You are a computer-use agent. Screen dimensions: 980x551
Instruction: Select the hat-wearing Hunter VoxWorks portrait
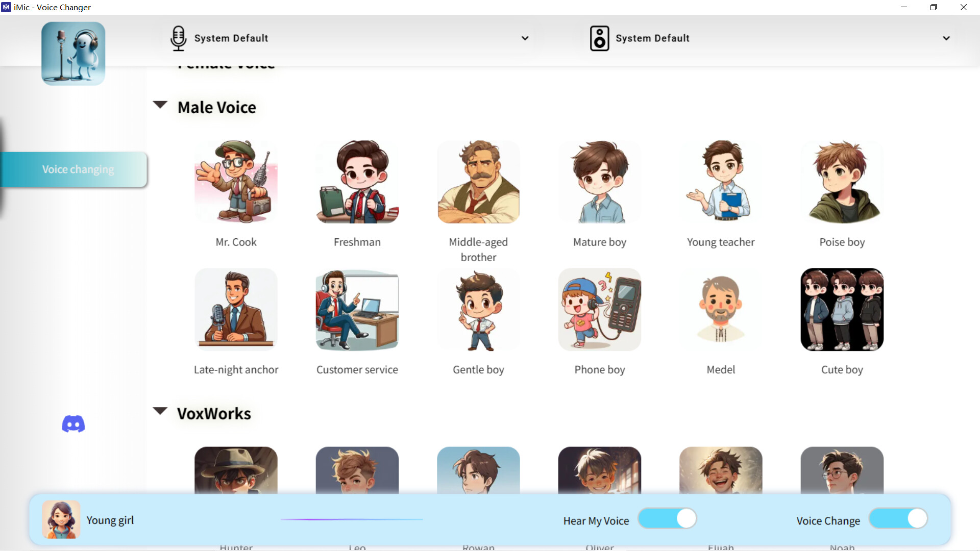tap(236, 470)
